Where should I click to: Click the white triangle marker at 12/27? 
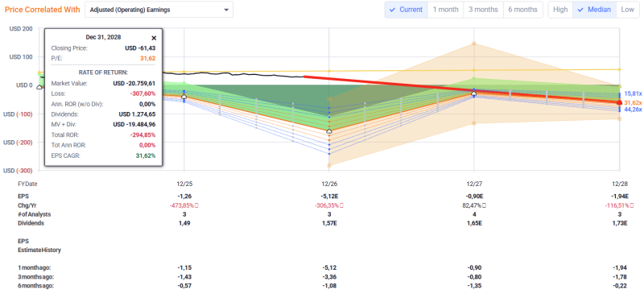(x=474, y=93)
